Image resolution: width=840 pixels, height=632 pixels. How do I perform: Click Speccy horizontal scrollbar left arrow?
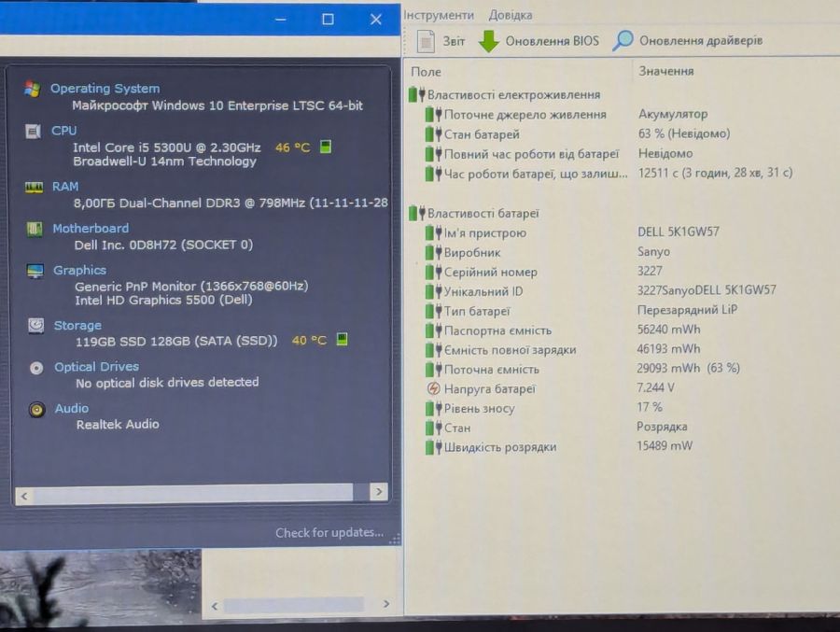24,497
